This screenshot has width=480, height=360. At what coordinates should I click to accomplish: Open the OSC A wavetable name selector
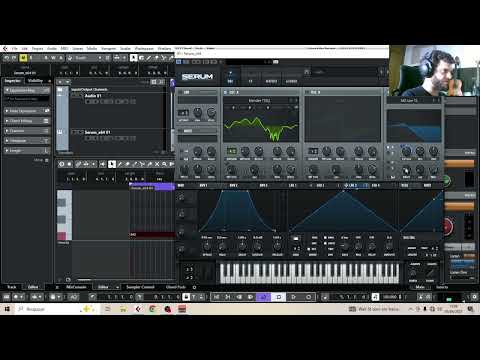(x=259, y=100)
